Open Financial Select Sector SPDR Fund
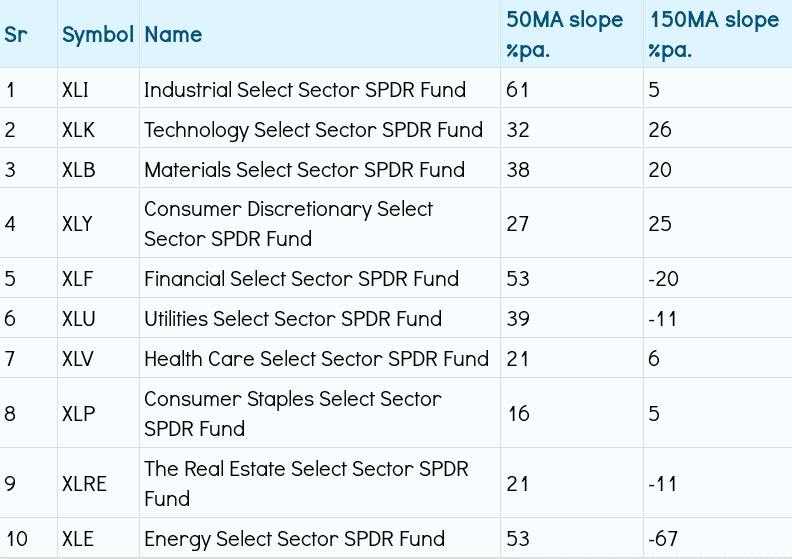792x559 pixels. pos(301,279)
